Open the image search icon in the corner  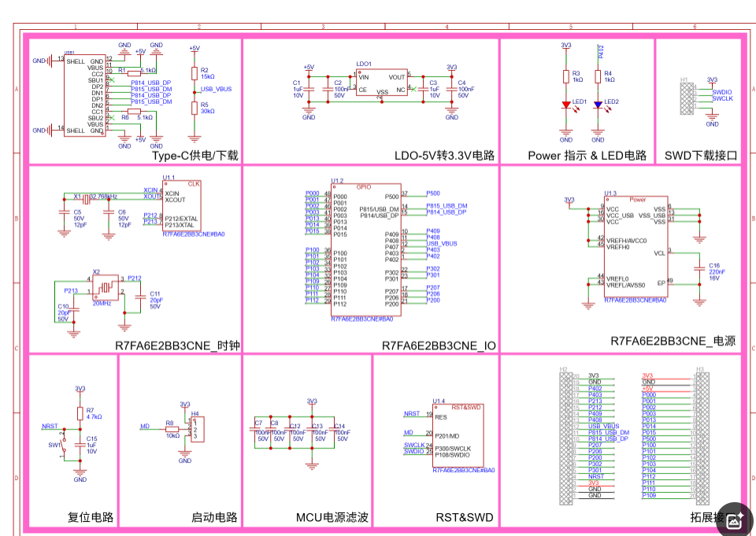pos(735,521)
